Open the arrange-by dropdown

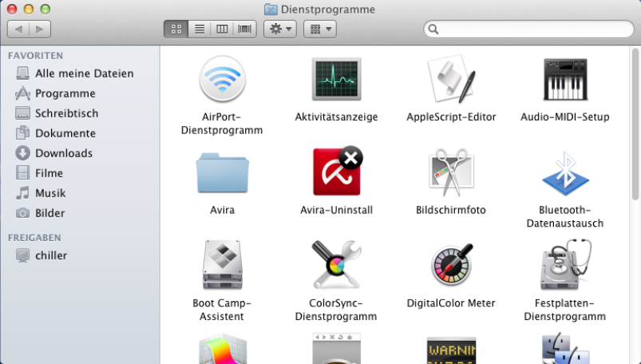[x=320, y=29]
